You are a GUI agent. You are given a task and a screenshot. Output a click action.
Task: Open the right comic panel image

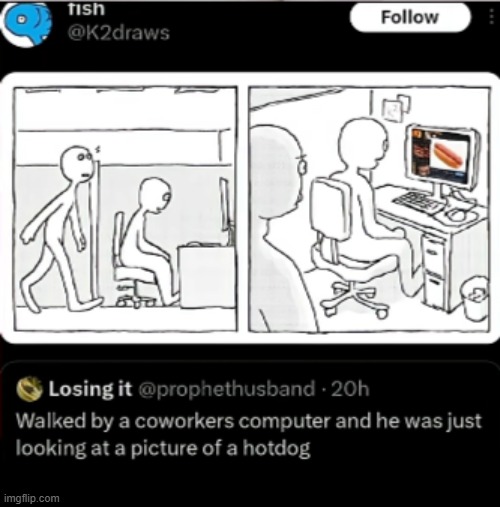click(369, 209)
